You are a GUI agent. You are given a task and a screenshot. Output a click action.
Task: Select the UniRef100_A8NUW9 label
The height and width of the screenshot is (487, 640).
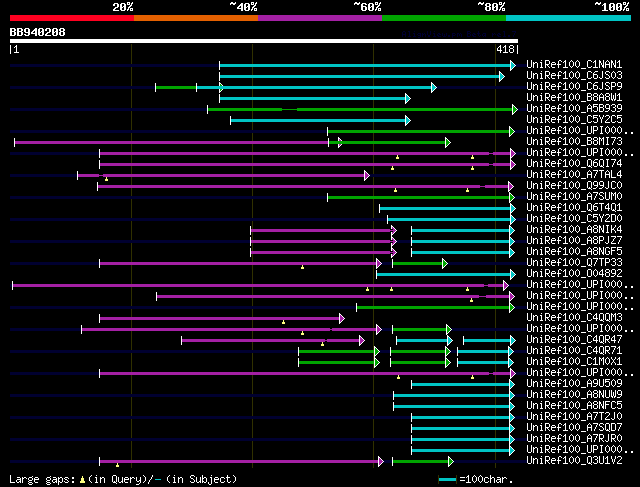point(574,395)
